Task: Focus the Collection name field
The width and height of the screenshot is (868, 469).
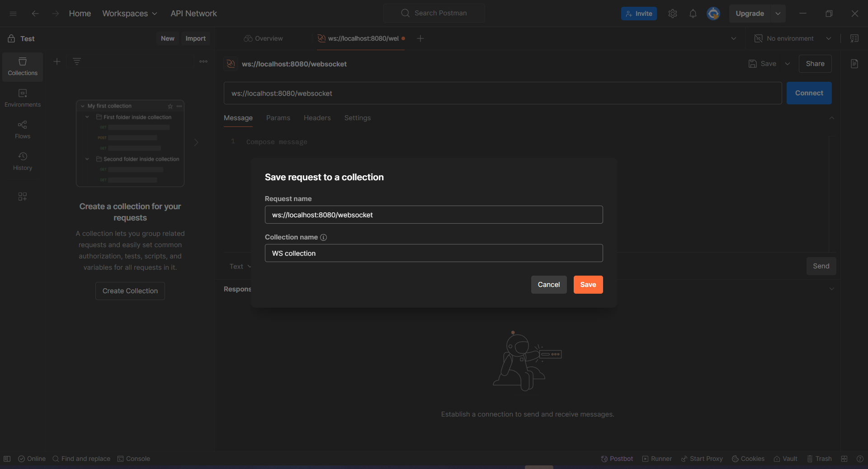Action: coord(434,253)
